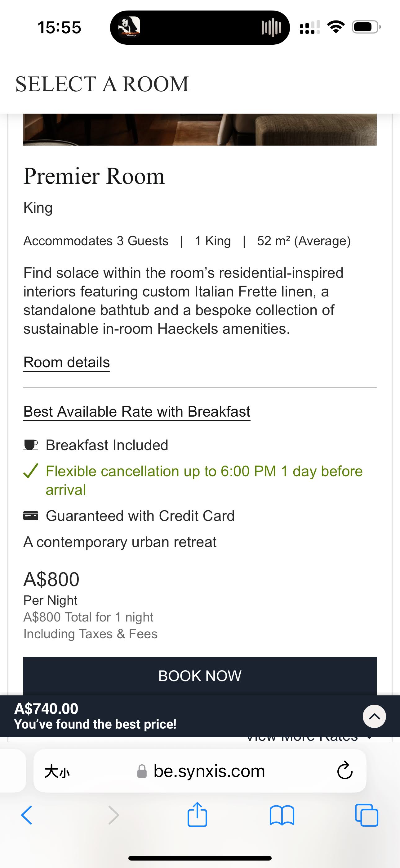Show all open Safari tabs
This screenshot has width=400, height=868.
(367, 815)
